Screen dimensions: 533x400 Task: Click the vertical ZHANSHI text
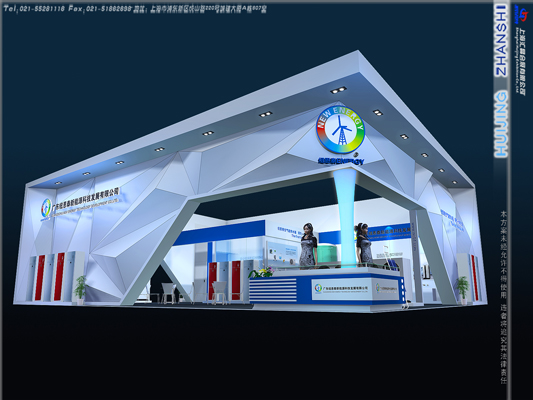coord(501,40)
